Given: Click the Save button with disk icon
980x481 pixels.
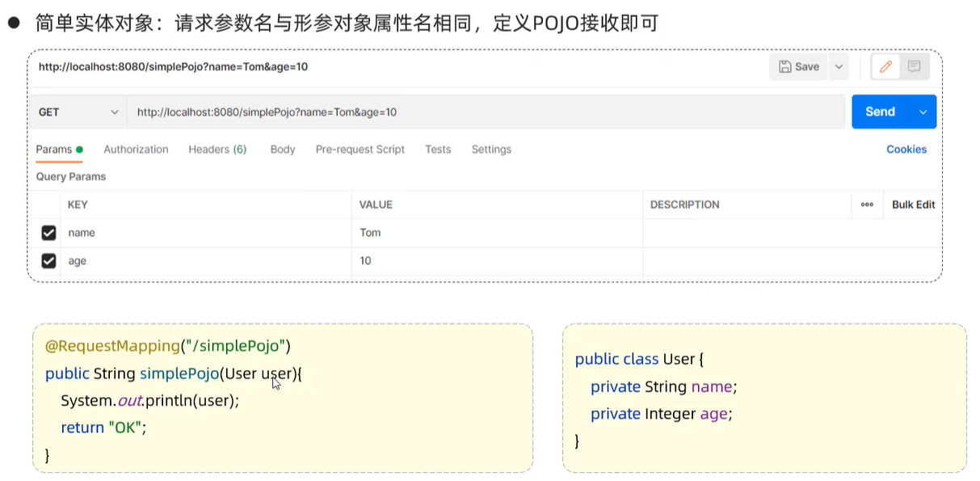Looking at the screenshot, I should 798,67.
